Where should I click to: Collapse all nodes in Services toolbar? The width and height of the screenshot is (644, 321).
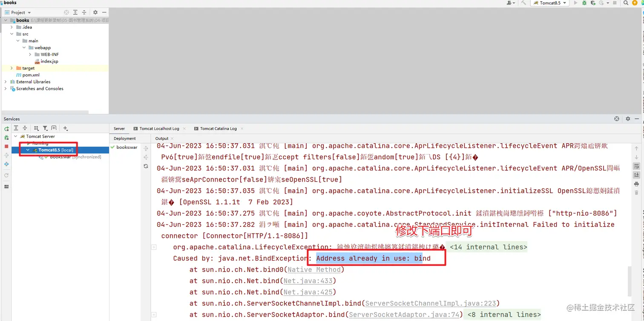pos(25,128)
